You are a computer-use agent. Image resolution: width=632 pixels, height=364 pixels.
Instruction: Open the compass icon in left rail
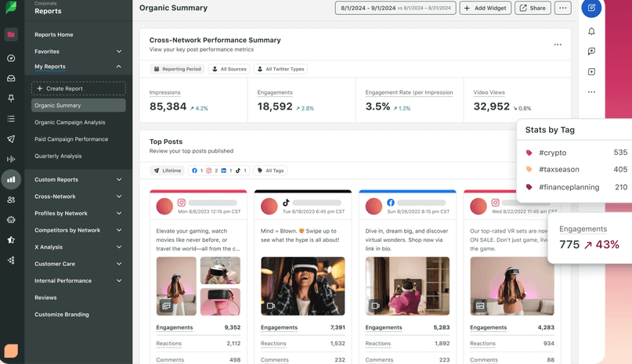click(x=11, y=58)
